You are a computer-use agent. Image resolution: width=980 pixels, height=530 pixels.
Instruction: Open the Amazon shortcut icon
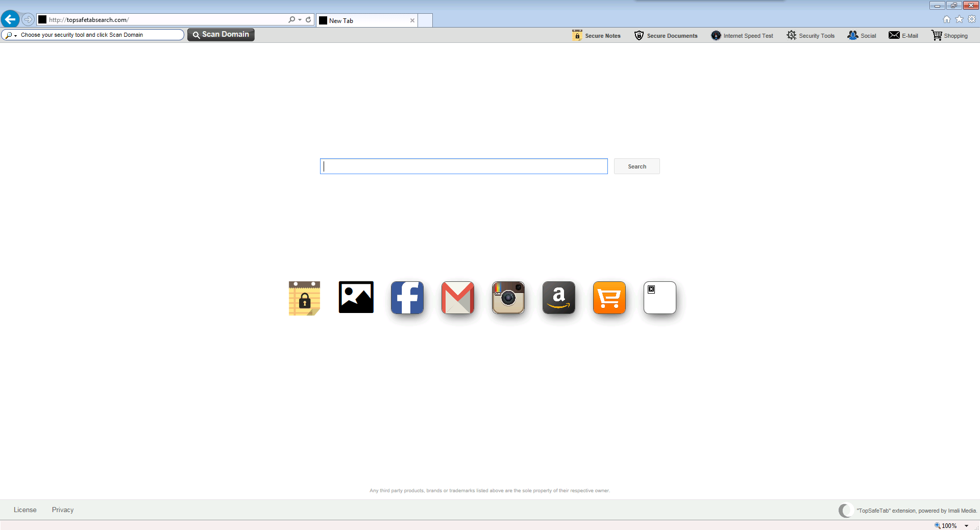tap(559, 298)
